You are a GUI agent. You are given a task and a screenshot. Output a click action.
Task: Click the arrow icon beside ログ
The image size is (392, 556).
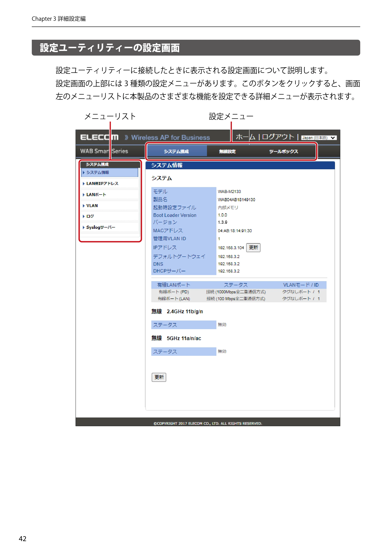point(83,216)
